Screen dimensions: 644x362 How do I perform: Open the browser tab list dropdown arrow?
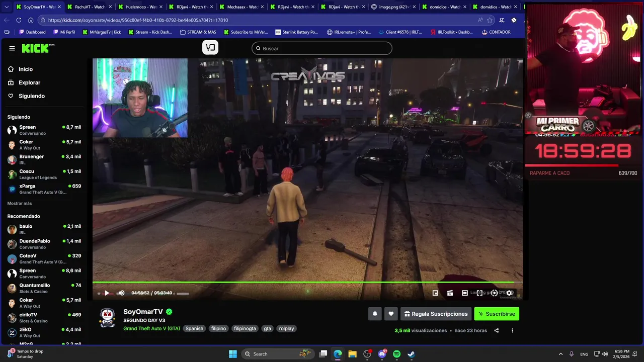click(x=6, y=7)
